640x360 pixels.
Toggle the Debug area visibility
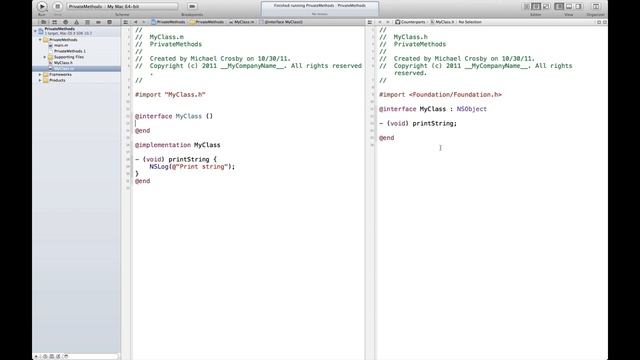569,7
